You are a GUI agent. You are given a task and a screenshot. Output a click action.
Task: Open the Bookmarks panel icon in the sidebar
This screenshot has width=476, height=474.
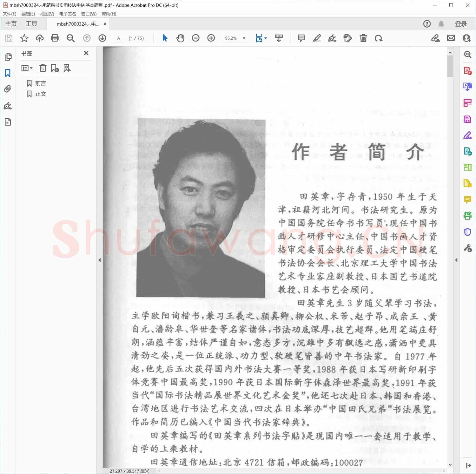[8, 73]
